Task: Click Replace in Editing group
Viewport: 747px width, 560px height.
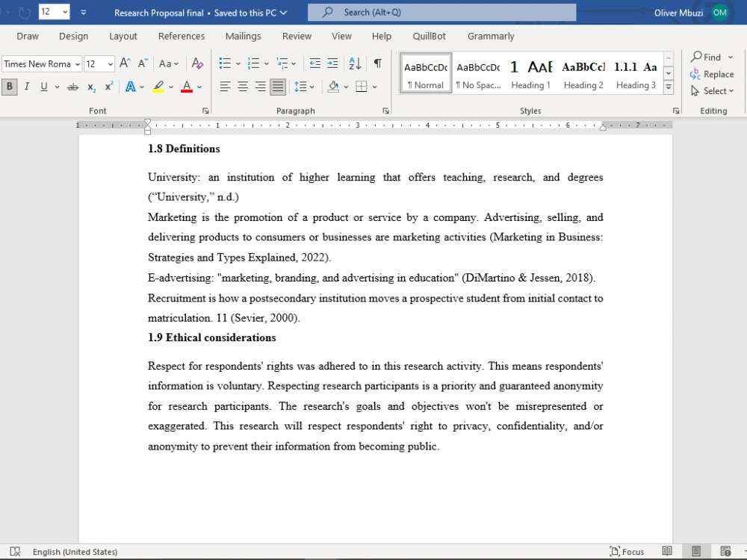Action: (x=712, y=74)
